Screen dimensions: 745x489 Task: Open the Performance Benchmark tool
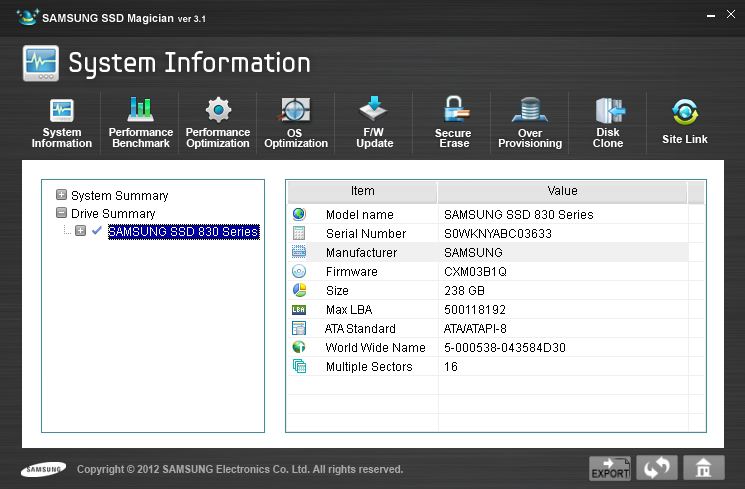coord(141,122)
